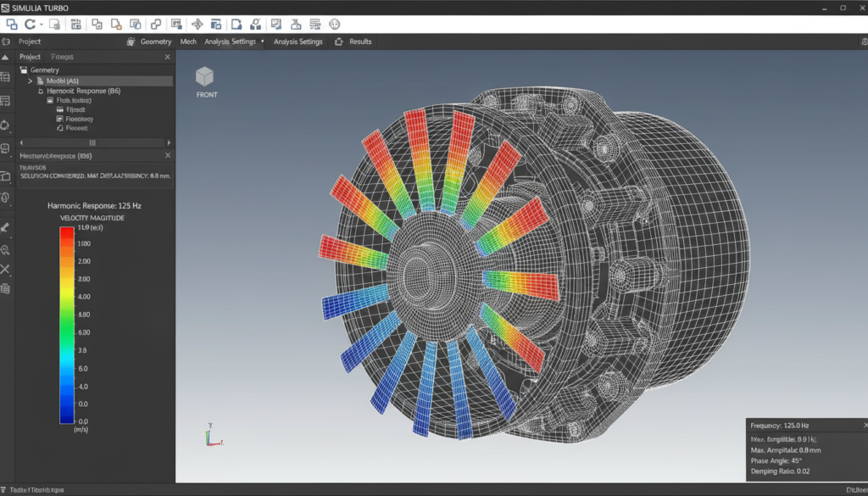Open the Project tab in the top bar
Viewport: 868px width, 496px height.
pyautogui.click(x=30, y=42)
